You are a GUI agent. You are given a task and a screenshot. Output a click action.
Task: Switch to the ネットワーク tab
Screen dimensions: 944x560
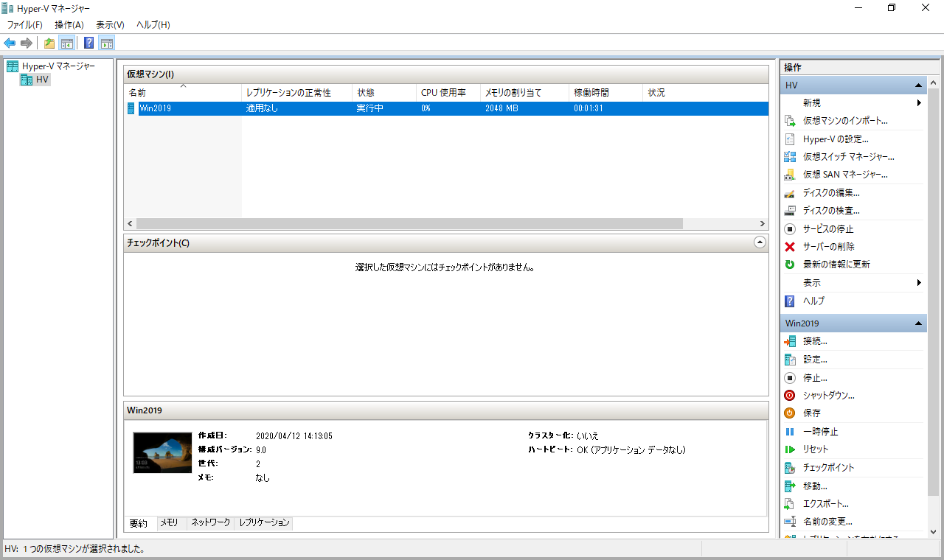210,522
